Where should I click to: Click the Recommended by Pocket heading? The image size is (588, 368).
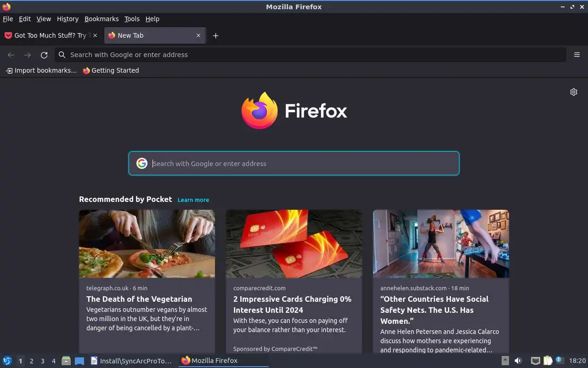point(125,199)
